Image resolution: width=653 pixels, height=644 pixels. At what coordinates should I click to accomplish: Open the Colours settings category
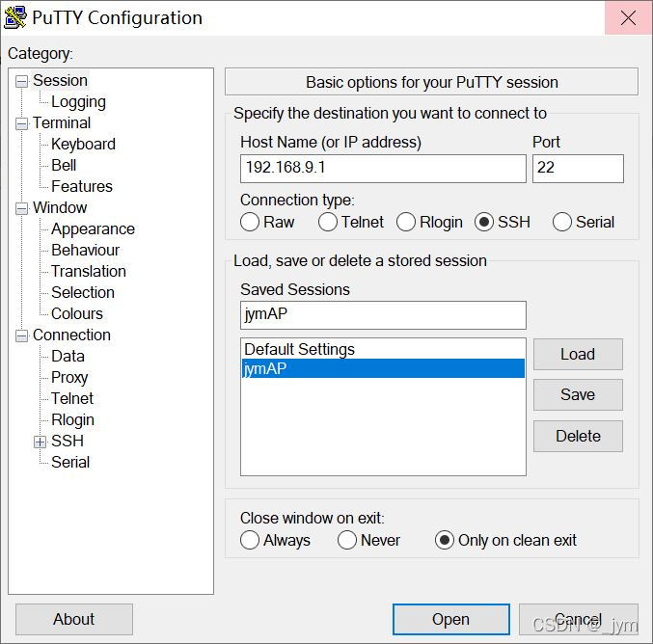[77, 314]
